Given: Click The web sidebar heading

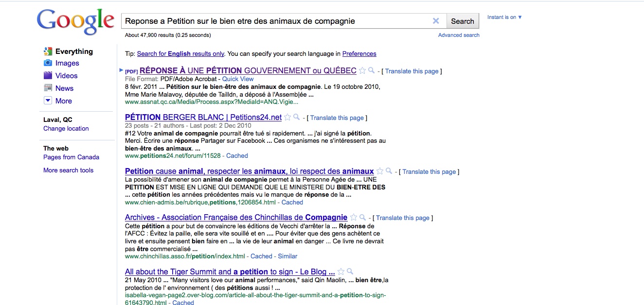Looking at the screenshot, I should 56,149.
